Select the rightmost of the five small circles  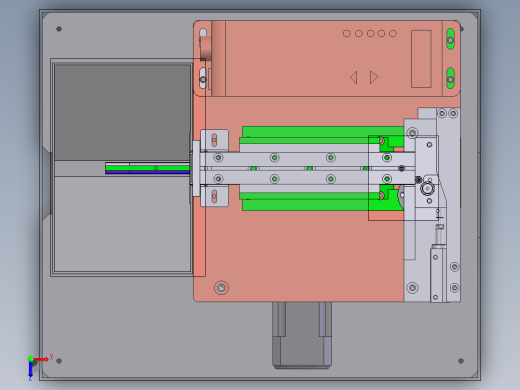(x=393, y=33)
